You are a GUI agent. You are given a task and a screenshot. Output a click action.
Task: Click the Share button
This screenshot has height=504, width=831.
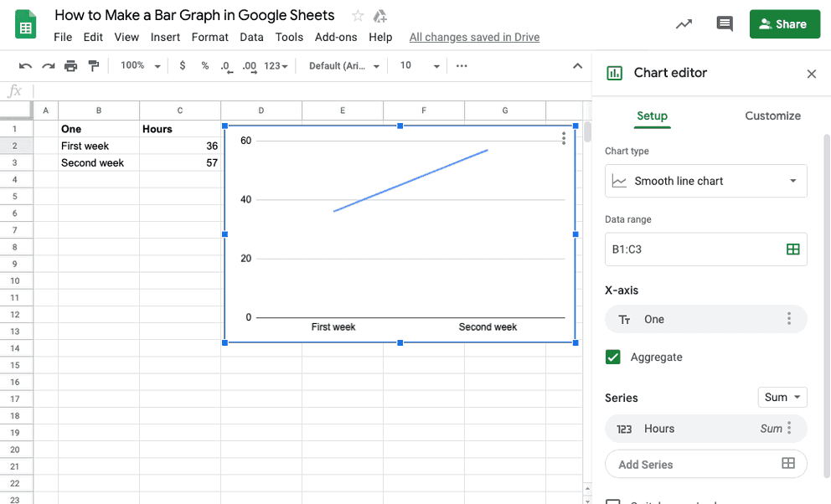click(x=784, y=24)
